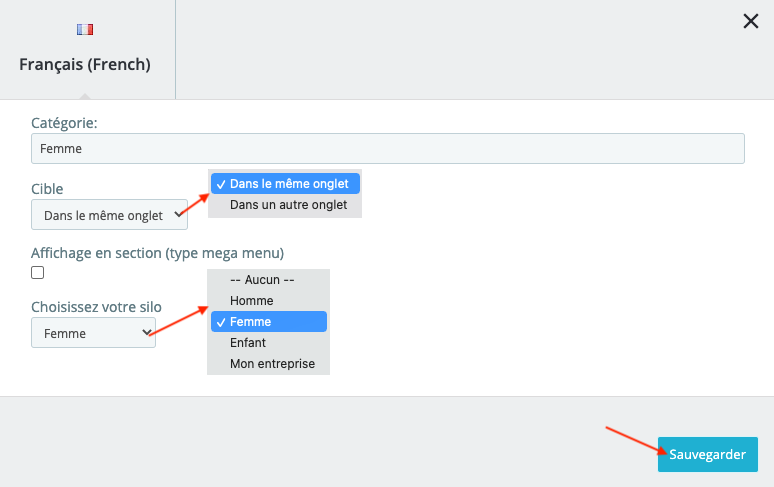Close the dialog with the X icon
774x487 pixels.
click(x=751, y=21)
